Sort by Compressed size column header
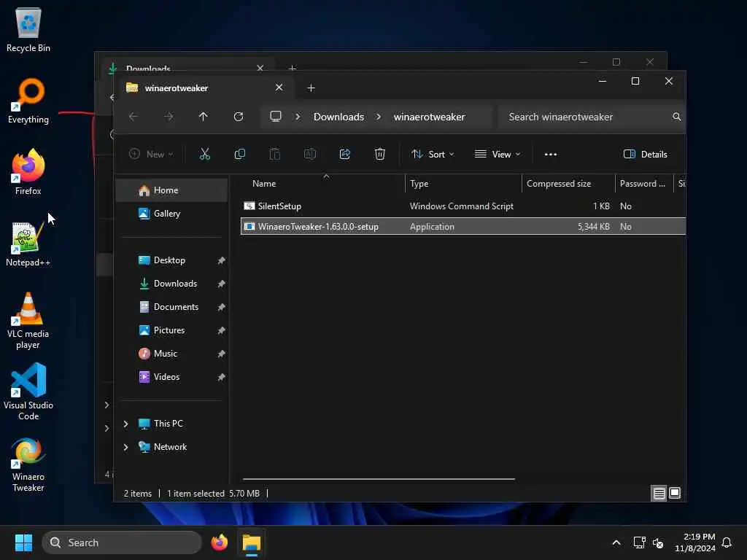This screenshot has height=560, width=747. click(x=568, y=184)
